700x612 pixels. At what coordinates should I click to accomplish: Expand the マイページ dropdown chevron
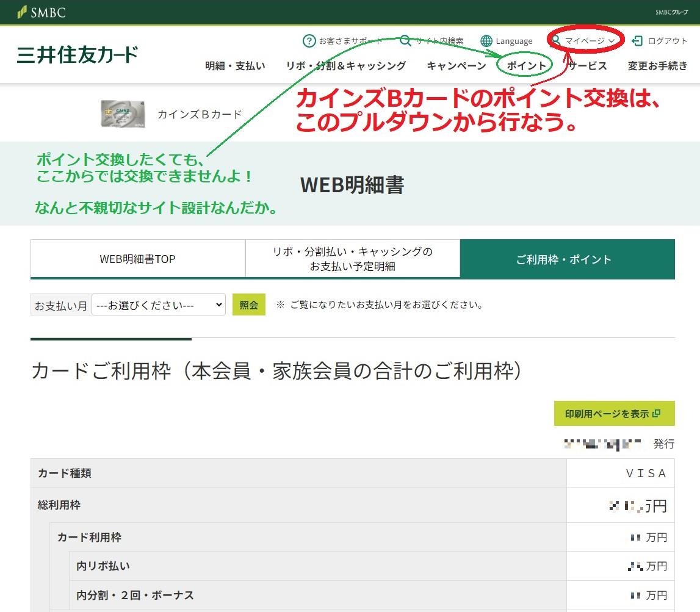[x=612, y=41]
